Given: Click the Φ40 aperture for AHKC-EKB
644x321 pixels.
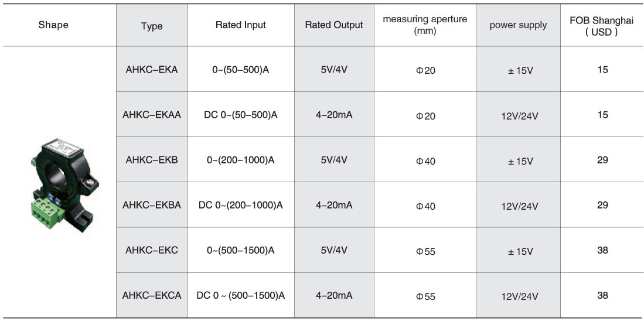Looking at the screenshot, I should (425, 161).
